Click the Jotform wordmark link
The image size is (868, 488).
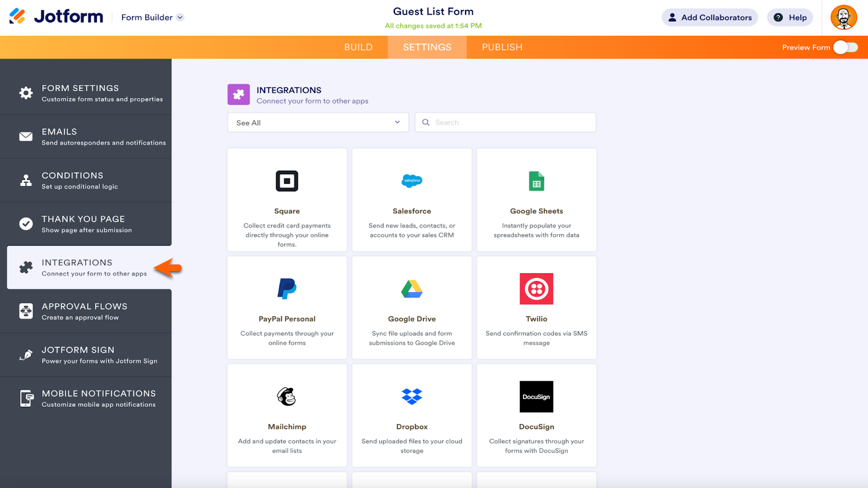68,16
